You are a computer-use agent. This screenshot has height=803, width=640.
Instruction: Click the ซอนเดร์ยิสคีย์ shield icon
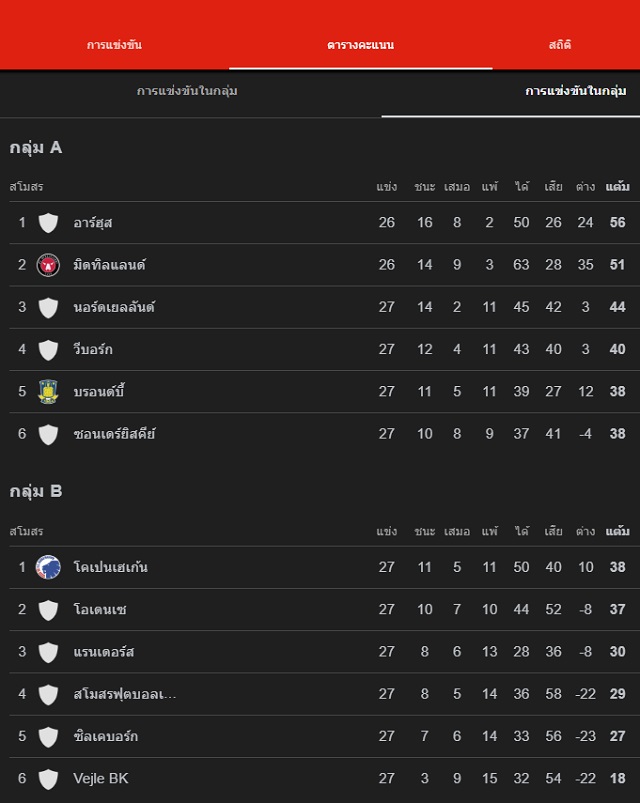[48, 434]
